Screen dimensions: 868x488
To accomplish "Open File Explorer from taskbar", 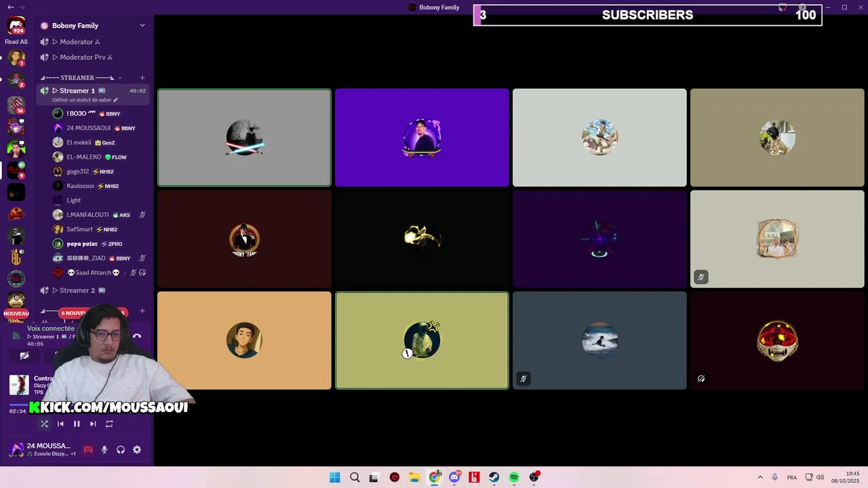I will (x=415, y=477).
